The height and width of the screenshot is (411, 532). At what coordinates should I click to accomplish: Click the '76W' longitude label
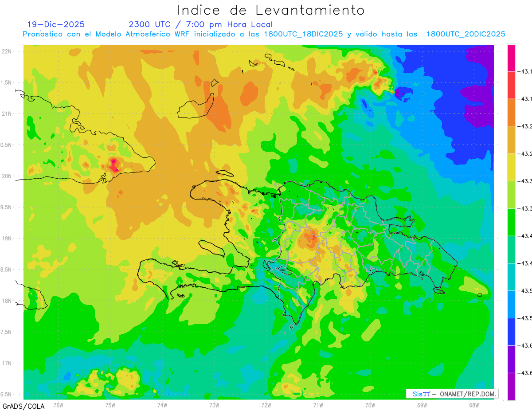[58, 405]
